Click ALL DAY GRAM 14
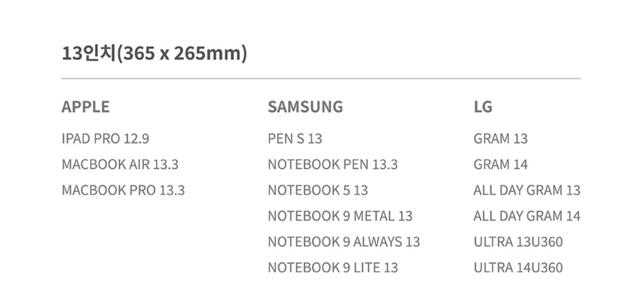This screenshot has width=644, height=295. point(527,216)
